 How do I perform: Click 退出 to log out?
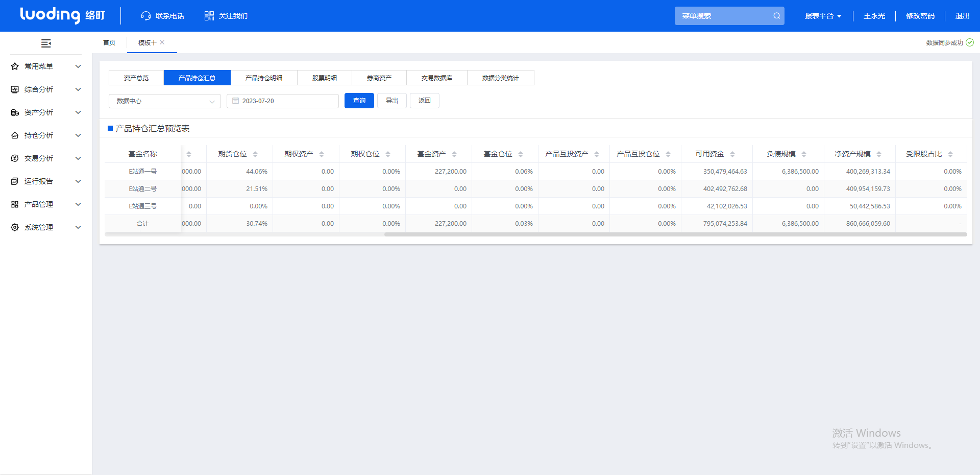click(963, 16)
